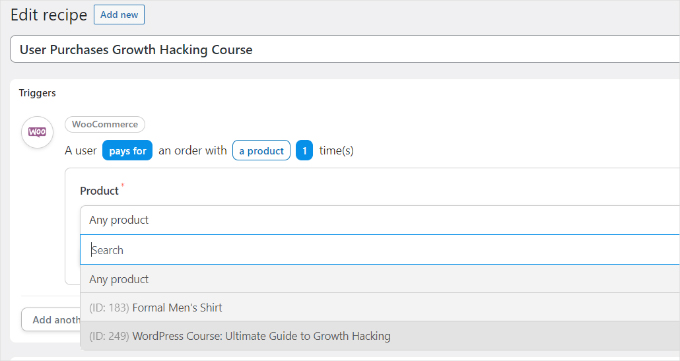Image resolution: width=680 pixels, height=361 pixels.
Task: Click the WooCommerce logo icon
Action: (37, 132)
